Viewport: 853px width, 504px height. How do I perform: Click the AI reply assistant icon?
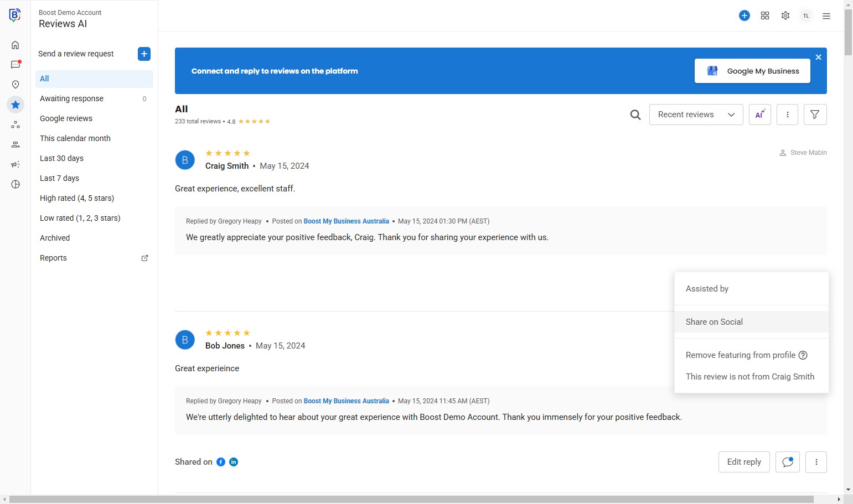point(759,115)
